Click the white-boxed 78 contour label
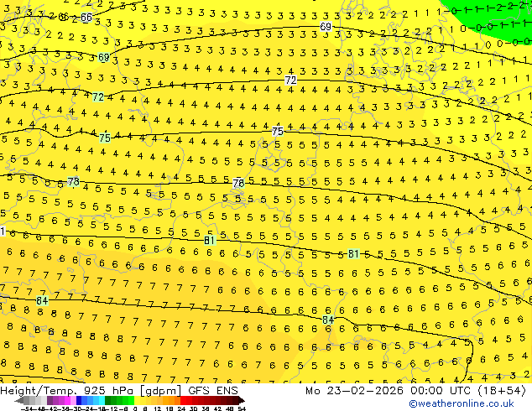532x411 pixels. tap(238, 183)
